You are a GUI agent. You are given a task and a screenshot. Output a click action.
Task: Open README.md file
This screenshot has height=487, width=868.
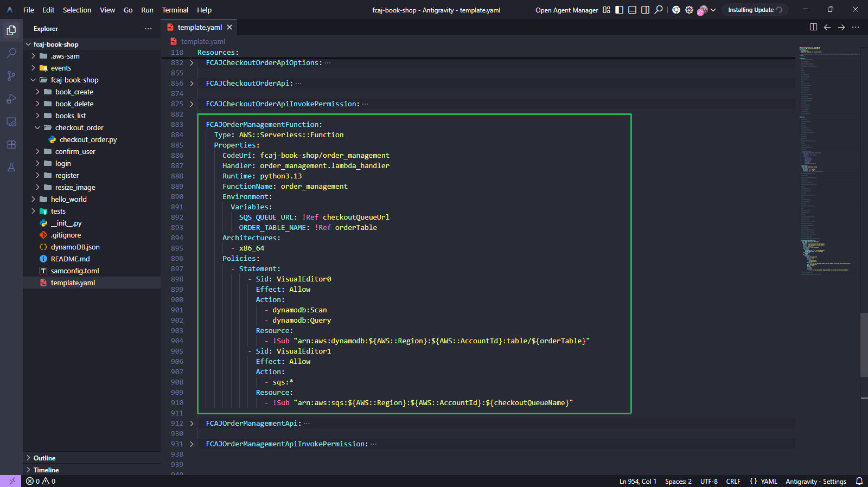coord(92,259)
